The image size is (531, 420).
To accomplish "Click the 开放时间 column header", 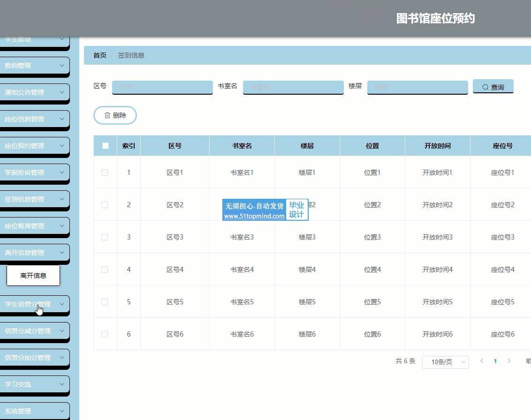I will pyautogui.click(x=437, y=146).
